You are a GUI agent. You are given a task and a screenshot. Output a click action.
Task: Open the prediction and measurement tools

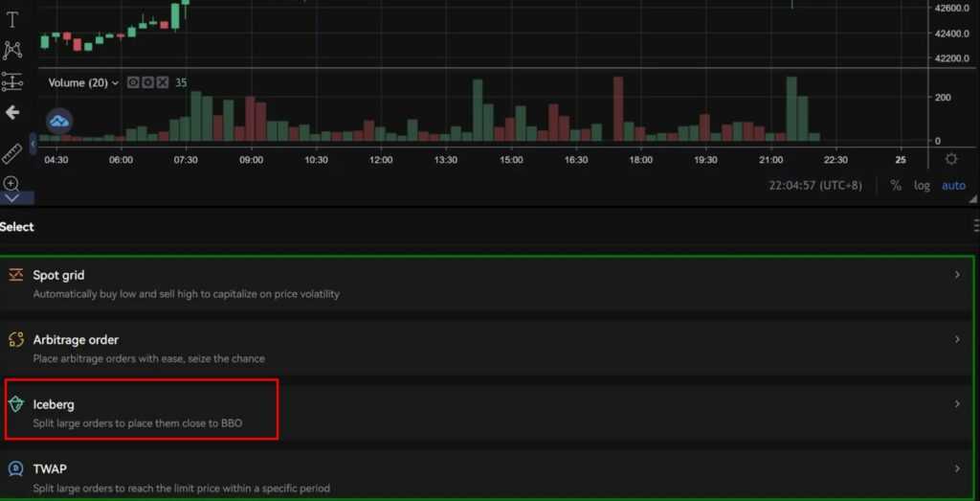(x=12, y=81)
